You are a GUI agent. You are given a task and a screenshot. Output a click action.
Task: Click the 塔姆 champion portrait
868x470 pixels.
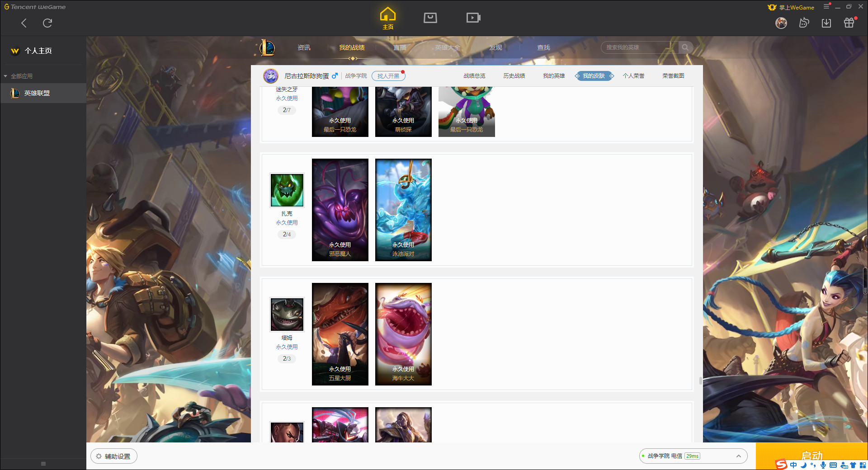pyautogui.click(x=287, y=315)
